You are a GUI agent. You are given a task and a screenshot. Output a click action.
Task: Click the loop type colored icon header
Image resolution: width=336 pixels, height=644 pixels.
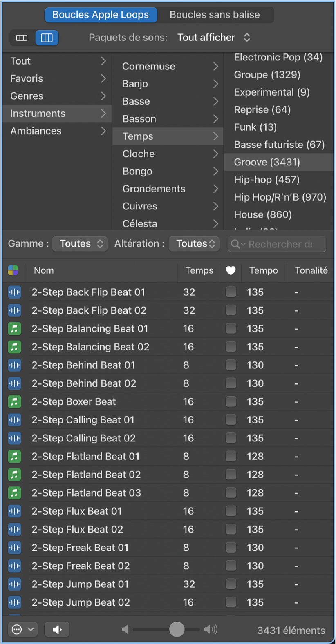13,270
